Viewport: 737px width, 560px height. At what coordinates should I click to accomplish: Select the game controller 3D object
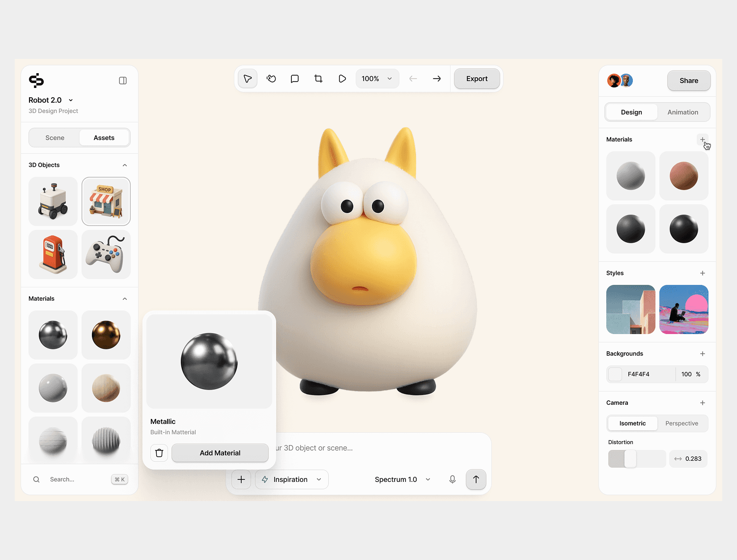tap(106, 254)
